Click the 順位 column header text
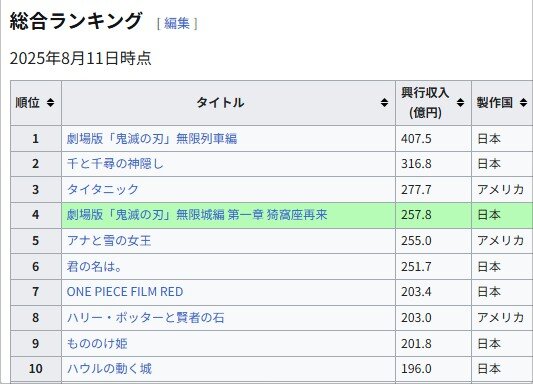 click(28, 103)
